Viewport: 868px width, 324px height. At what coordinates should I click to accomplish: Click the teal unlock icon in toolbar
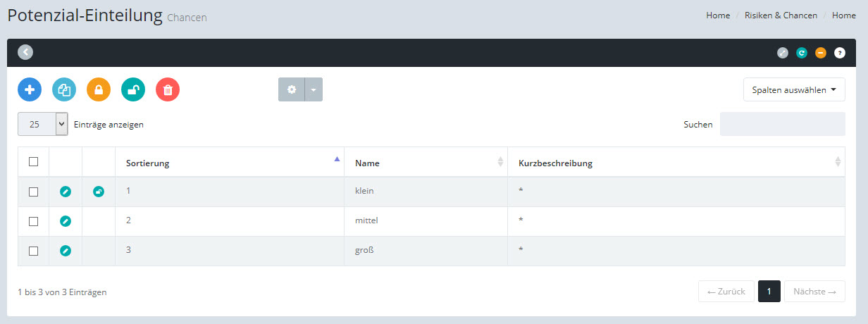[133, 89]
